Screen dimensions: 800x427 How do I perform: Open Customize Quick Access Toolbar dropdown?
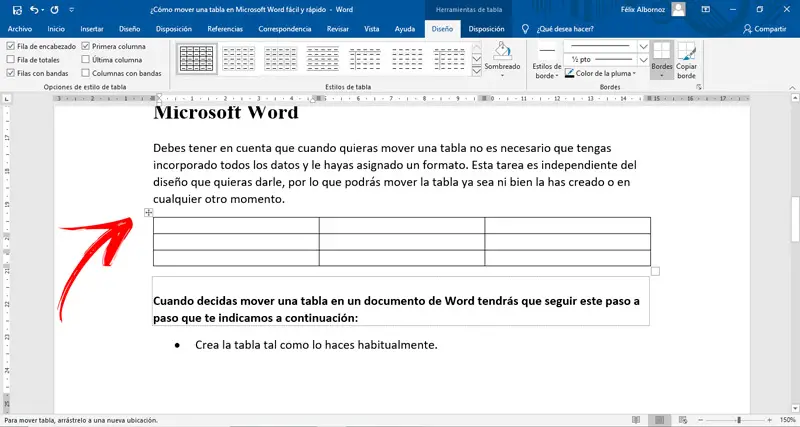pyautogui.click(x=71, y=10)
